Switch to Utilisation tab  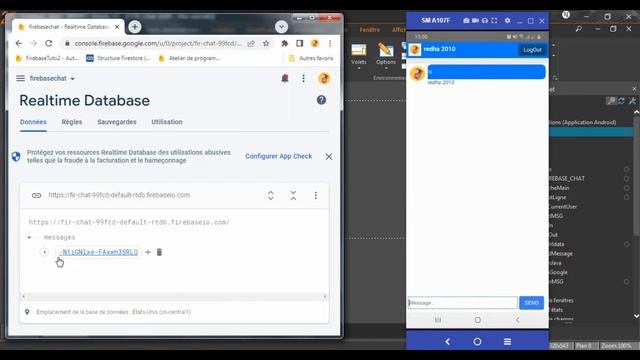167,122
